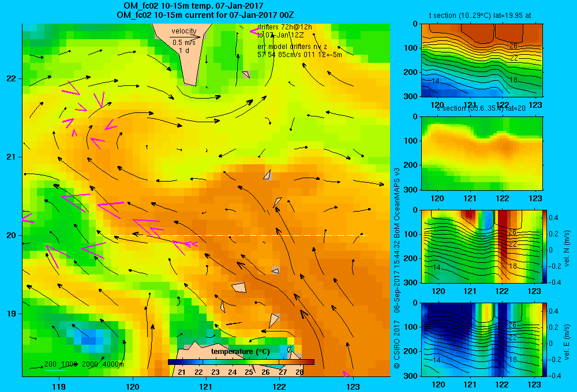The image size is (577, 392).
Task: Click the -0.4 tick on the vel. E colorbar
Action: [554, 375]
